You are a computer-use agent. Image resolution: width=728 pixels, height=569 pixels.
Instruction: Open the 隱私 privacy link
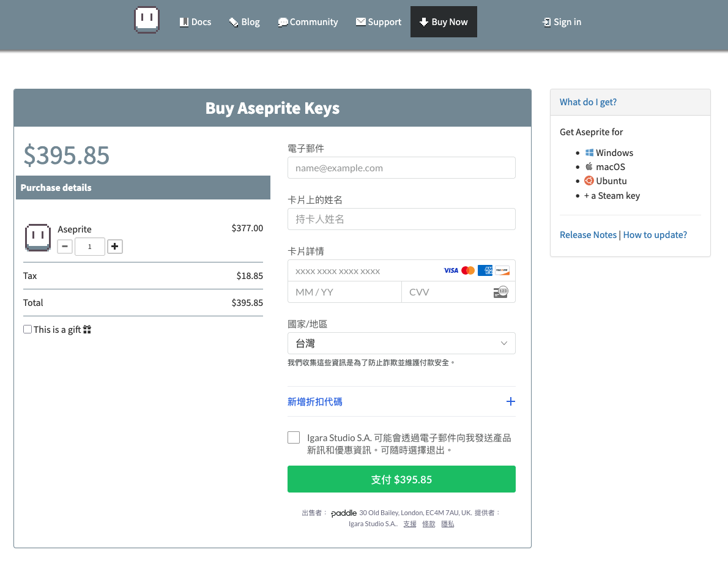click(448, 524)
